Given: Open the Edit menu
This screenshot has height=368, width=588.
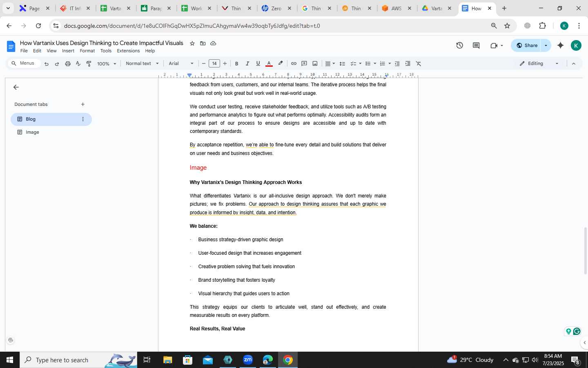Looking at the screenshot, I should pyautogui.click(x=37, y=51).
